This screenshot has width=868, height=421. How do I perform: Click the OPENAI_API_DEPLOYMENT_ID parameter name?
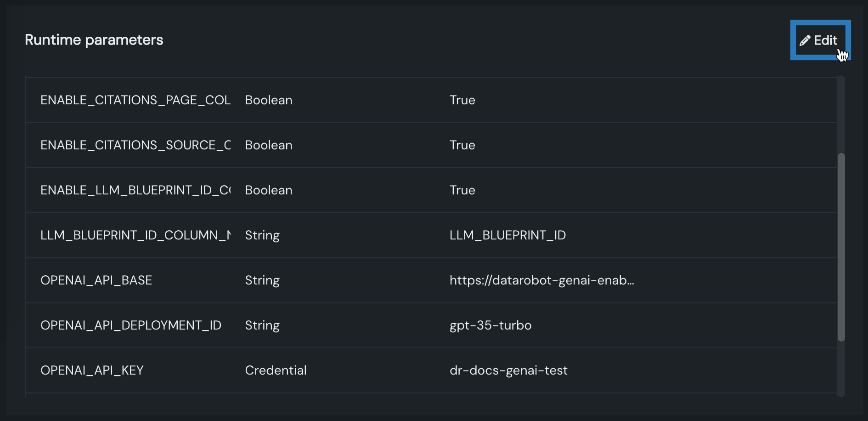pyautogui.click(x=130, y=325)
